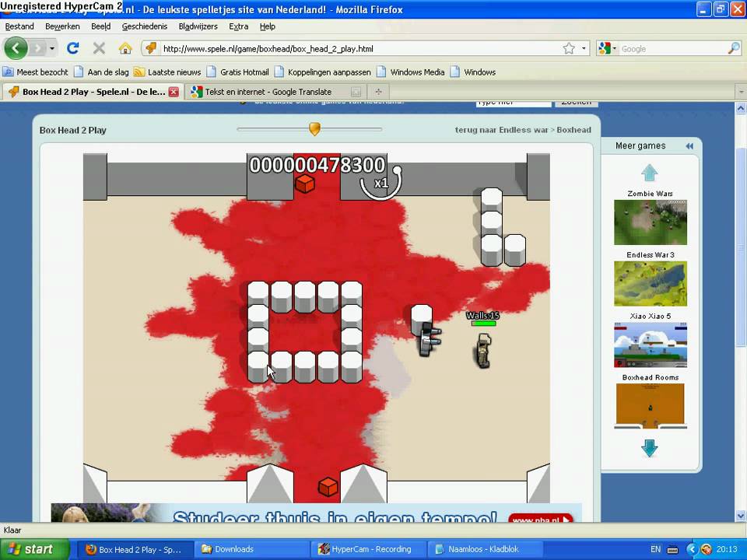The height and width of the screenshot is (560, 747).
Task: Open the Help menu
Action: 268,26
